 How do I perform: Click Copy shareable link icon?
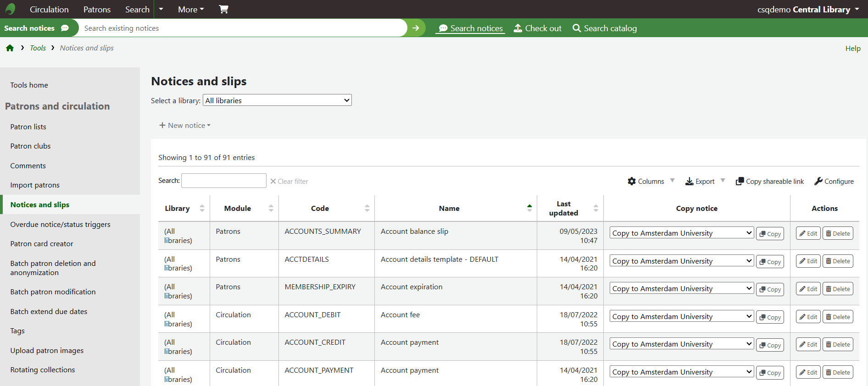740,182
